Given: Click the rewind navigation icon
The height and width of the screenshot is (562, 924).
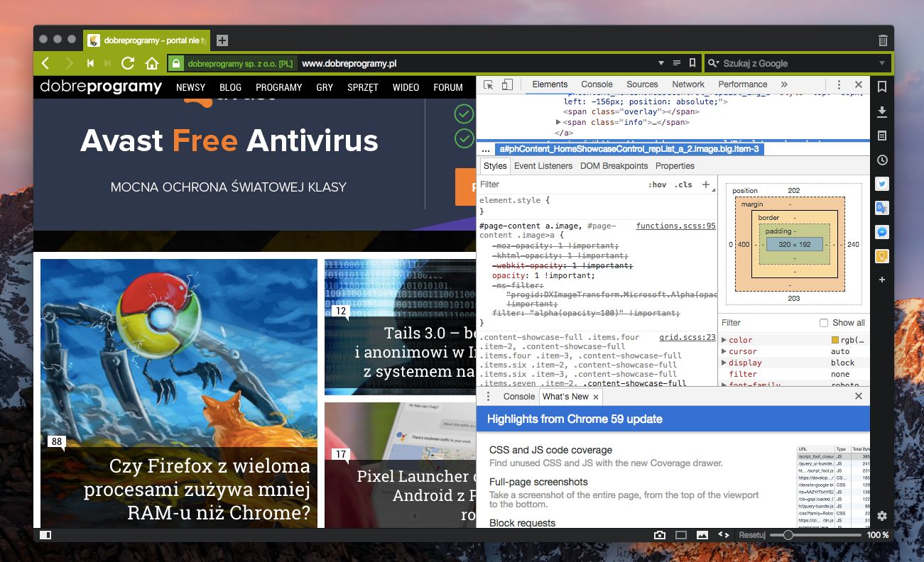Looking at the screenshot, I should click(90, 63).
